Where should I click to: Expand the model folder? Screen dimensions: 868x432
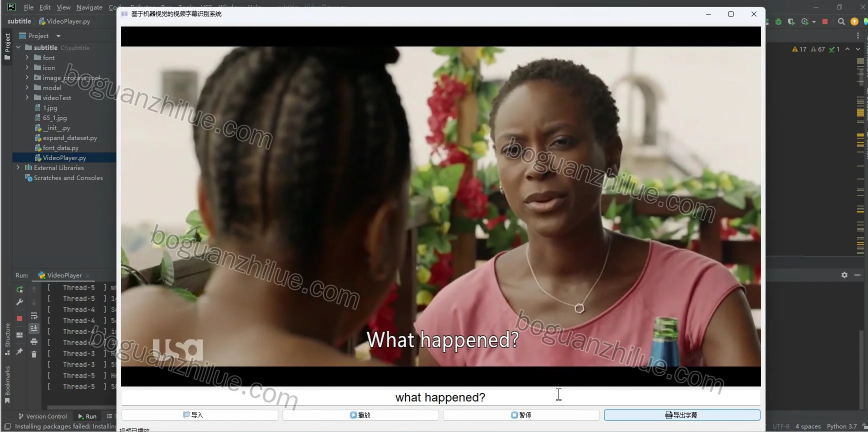(27, 87)
